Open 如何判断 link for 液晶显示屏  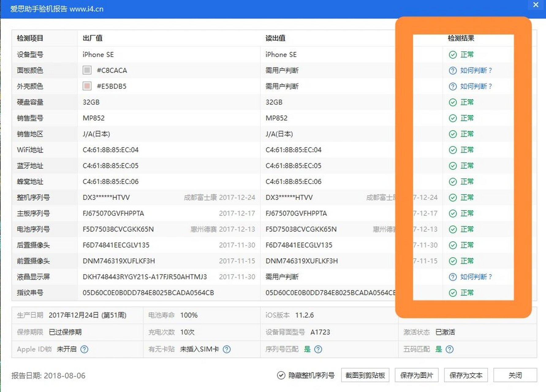[476, 277]
